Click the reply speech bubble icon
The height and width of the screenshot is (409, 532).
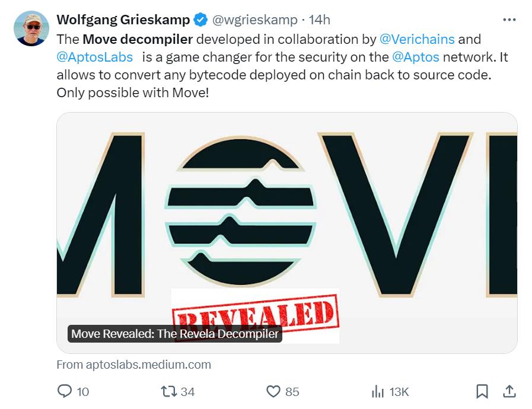coord(65,391)
